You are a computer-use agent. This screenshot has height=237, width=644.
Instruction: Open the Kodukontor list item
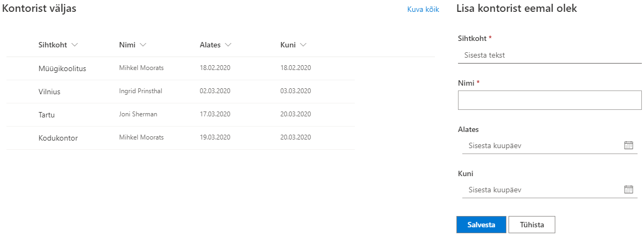click(x=58, y=138)
